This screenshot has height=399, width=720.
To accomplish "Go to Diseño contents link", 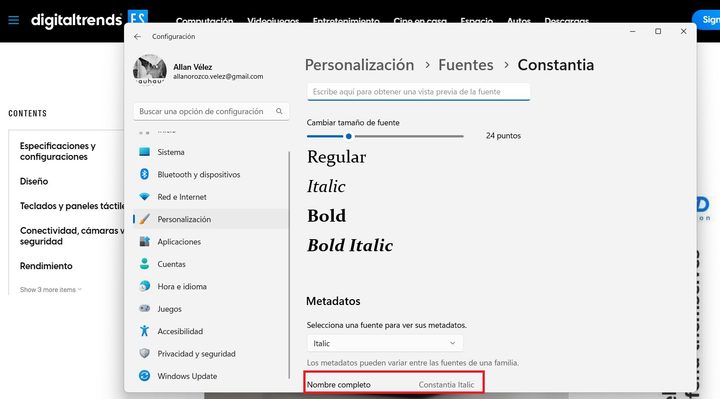I will pos(34,181).
